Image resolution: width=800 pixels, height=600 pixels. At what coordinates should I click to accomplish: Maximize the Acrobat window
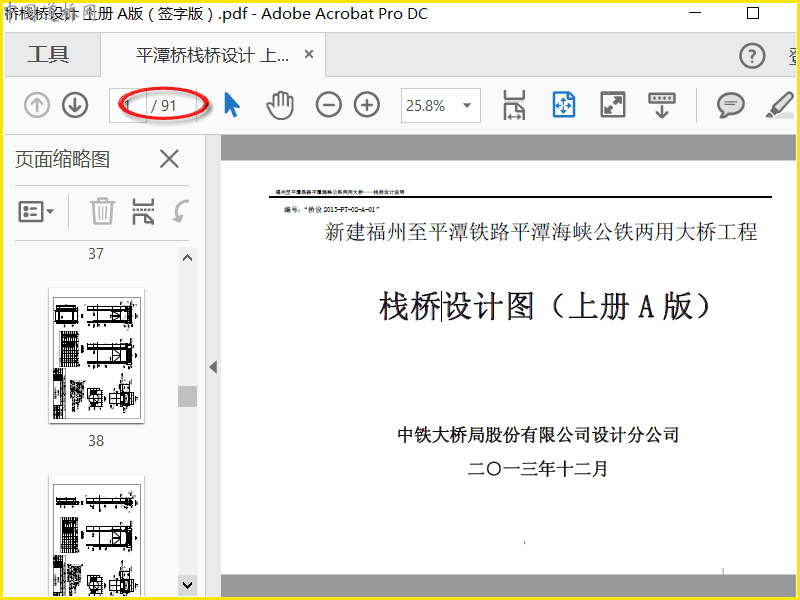pos(753,13)
